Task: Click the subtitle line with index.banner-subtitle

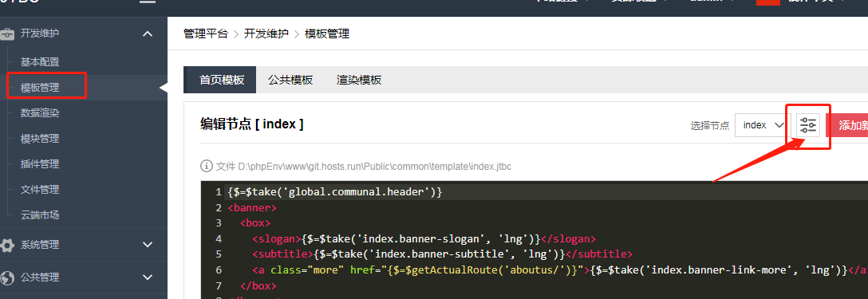Action: [x=442, y=254]
